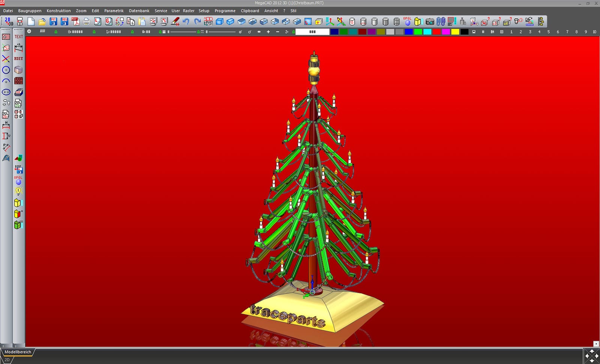Select the TEXT tool in the sidebar

pyautogui.click(x=18, y=37)
